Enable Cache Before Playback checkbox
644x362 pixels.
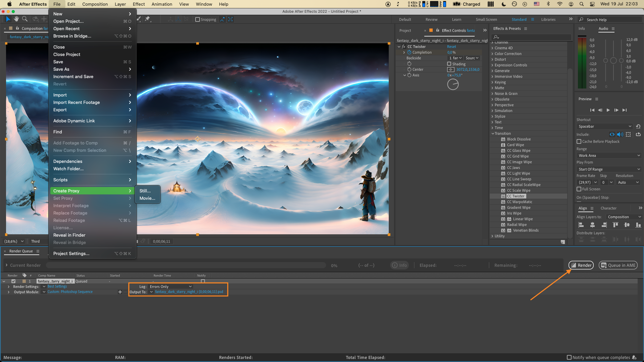click(579, 141)
